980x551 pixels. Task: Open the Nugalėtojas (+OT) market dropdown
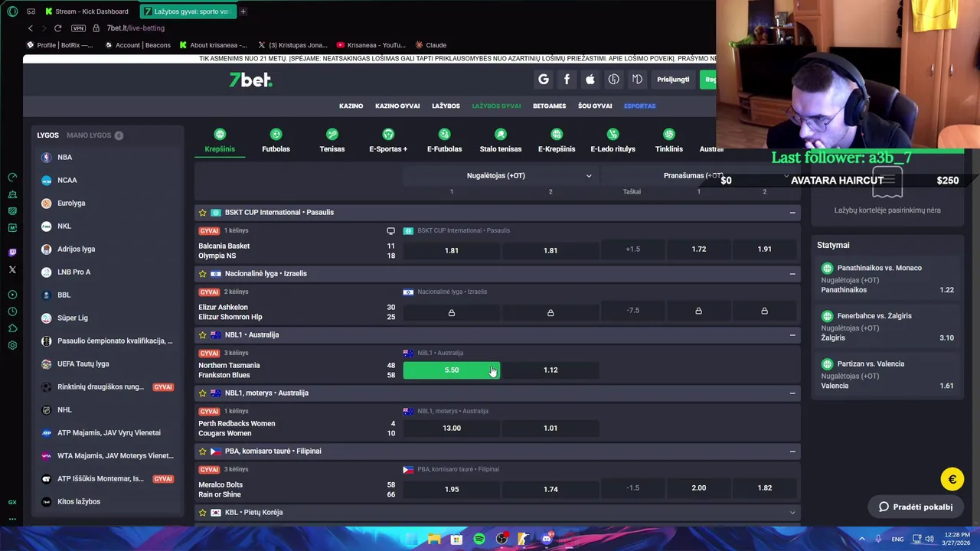pyautogui.click(x=501, y=176)
